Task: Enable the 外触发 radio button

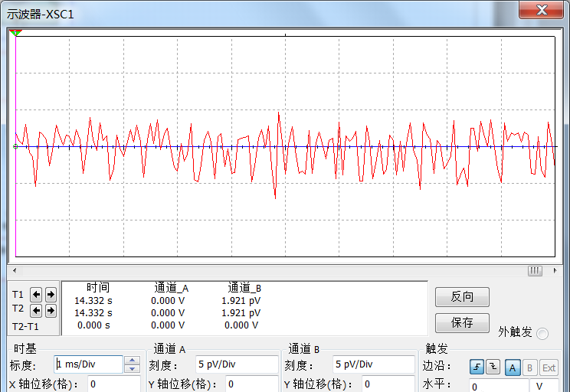Action: (542, 333)
